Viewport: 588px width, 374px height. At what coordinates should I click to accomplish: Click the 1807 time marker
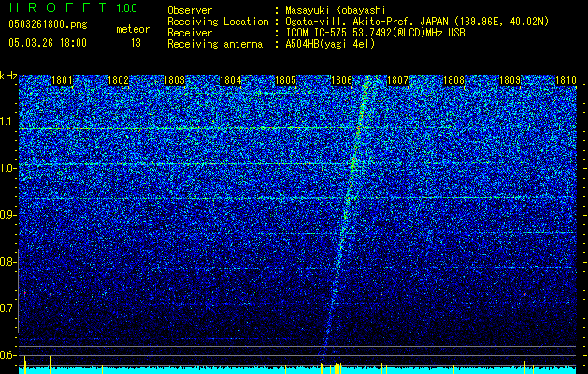(397, 80)
